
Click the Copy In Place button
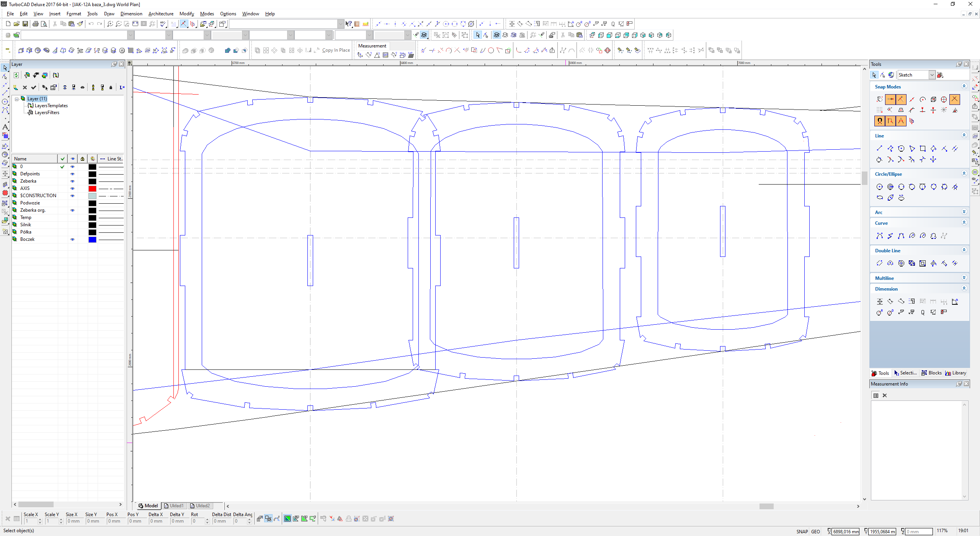(336, 50)
